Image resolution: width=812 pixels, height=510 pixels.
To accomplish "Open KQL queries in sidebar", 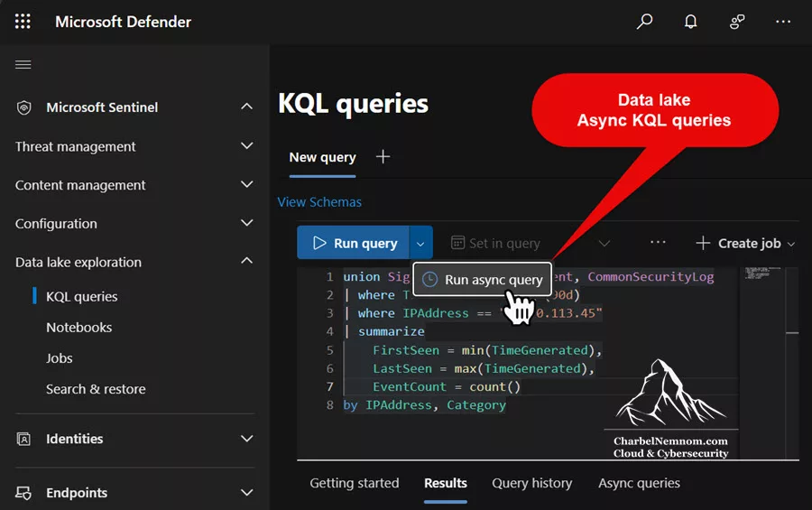I will 82,296.
